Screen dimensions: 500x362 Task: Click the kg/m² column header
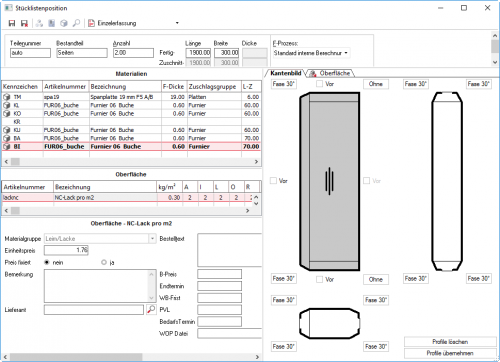[x=170, y=187]
